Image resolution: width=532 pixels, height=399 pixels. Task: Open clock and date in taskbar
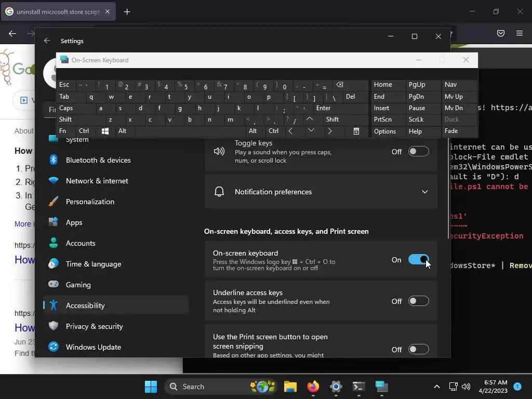pyautogui.click(x=493, y=387)
